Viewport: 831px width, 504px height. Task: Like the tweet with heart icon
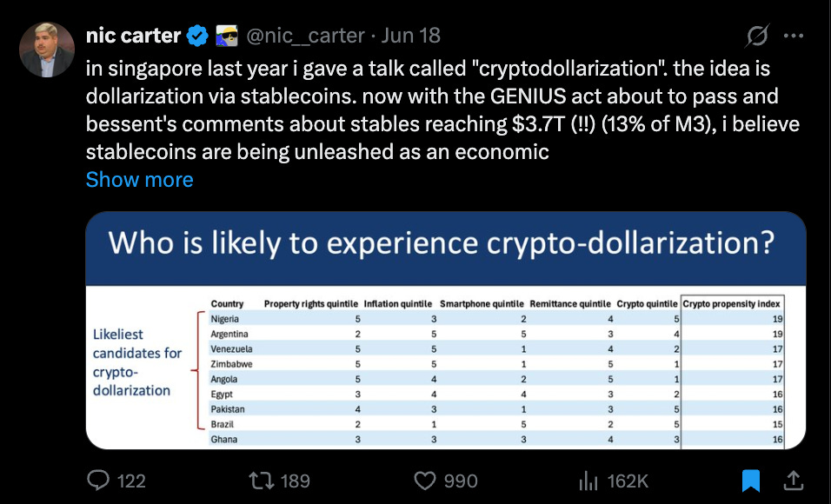pos(424,481)
